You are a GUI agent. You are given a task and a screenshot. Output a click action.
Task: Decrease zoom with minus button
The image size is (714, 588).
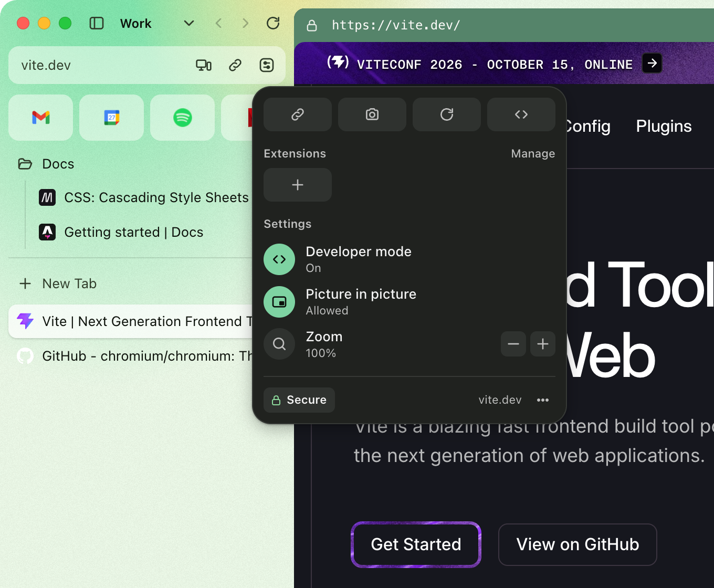click(x=513, y=344)
